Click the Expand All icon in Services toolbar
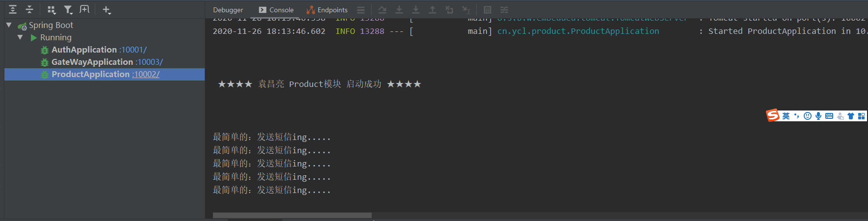The width and height of the screenshot is (868, 221). [x=13, y=9]
